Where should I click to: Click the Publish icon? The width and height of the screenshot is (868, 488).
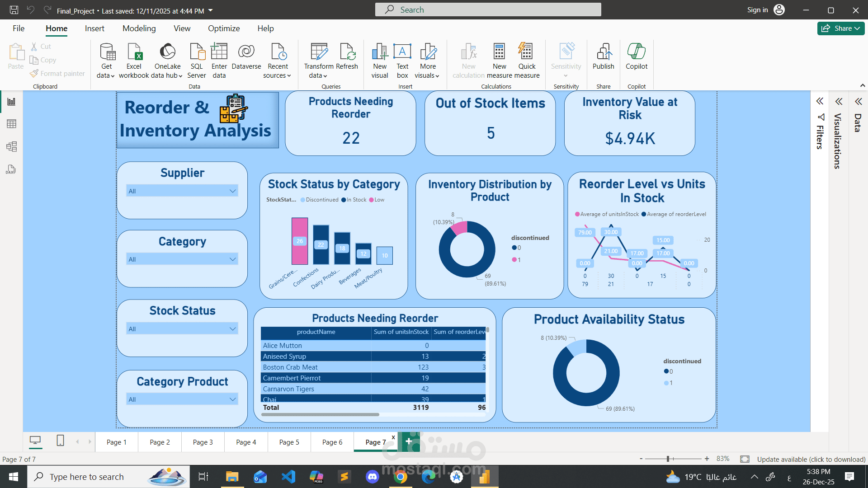click(x=603, y=52)
